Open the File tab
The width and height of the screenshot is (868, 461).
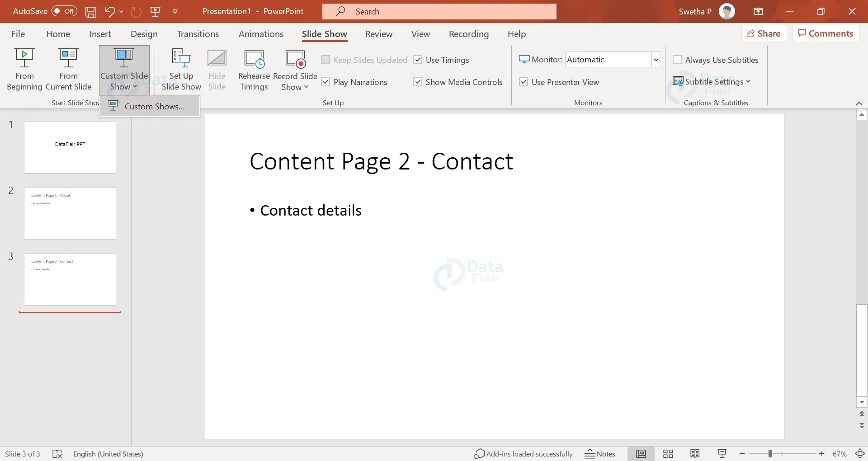(18, 34)
